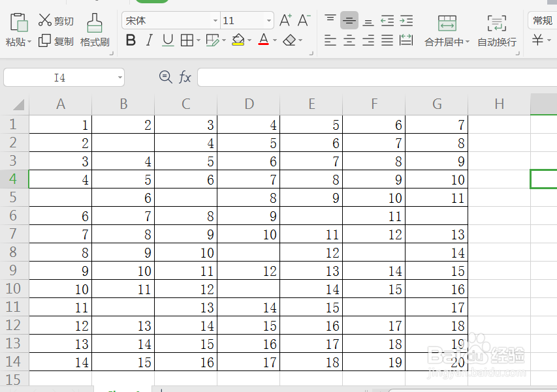
Task: Click cell F6 containing 11
Action: tap(374, 216)
